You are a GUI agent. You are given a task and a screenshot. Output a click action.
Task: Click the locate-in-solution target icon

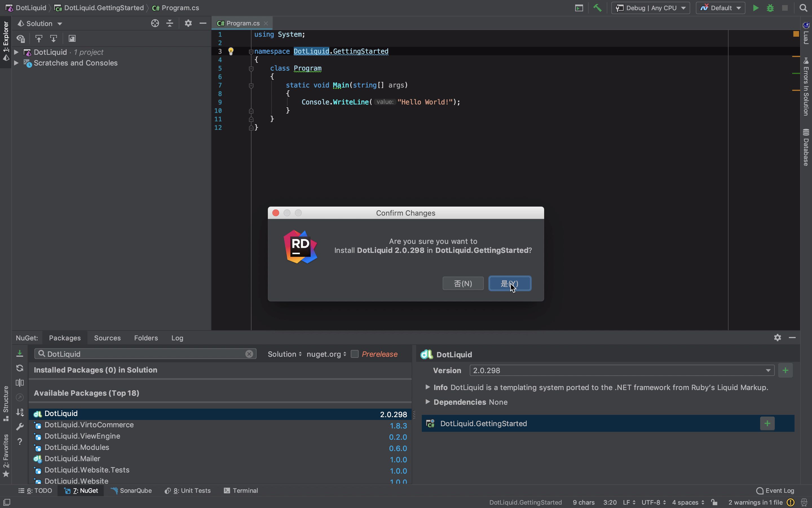[155, 23]
